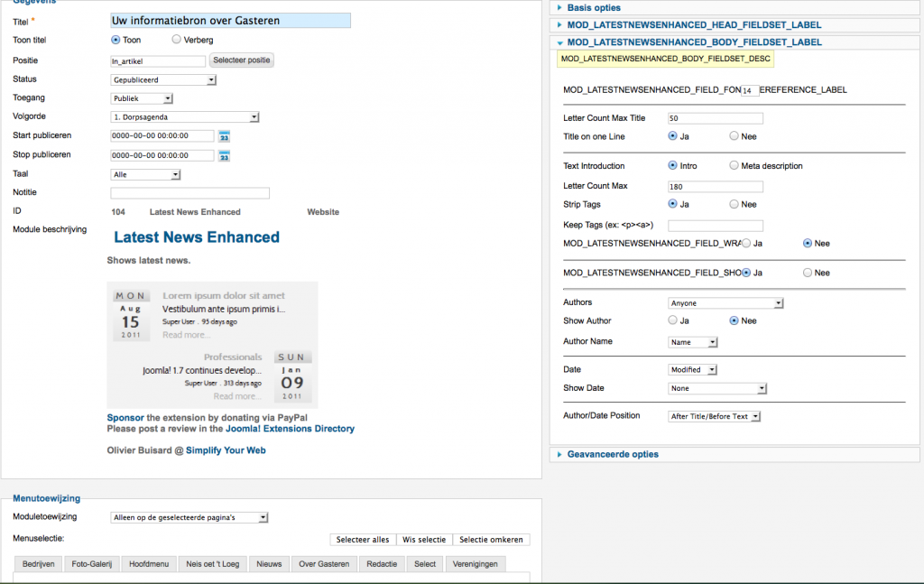Select Verberg for Toon titel
Viewport: 924px width, 584px height.
click(176, 40)
